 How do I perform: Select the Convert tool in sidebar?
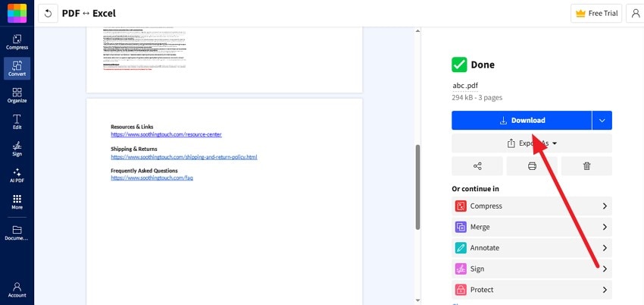click(x=17, y=68)
